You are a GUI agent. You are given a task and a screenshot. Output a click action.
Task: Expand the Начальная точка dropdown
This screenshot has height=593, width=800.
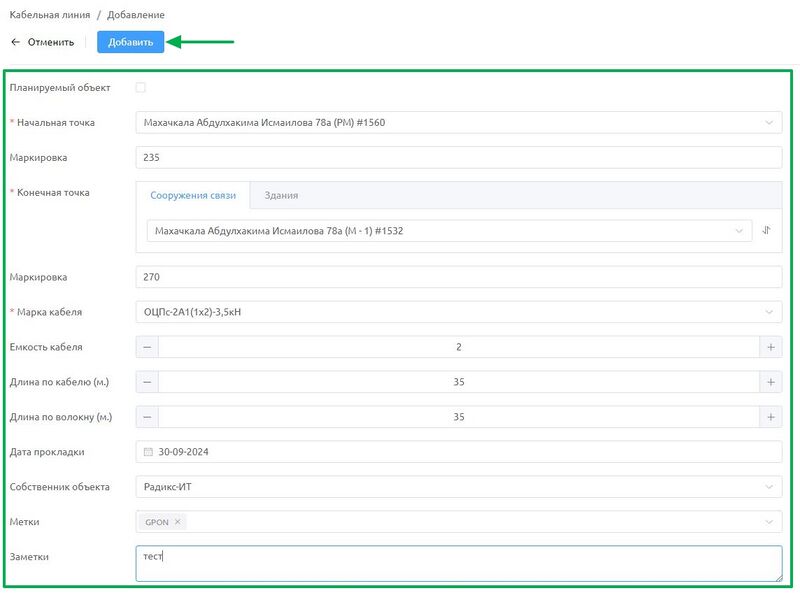[768, 122]
